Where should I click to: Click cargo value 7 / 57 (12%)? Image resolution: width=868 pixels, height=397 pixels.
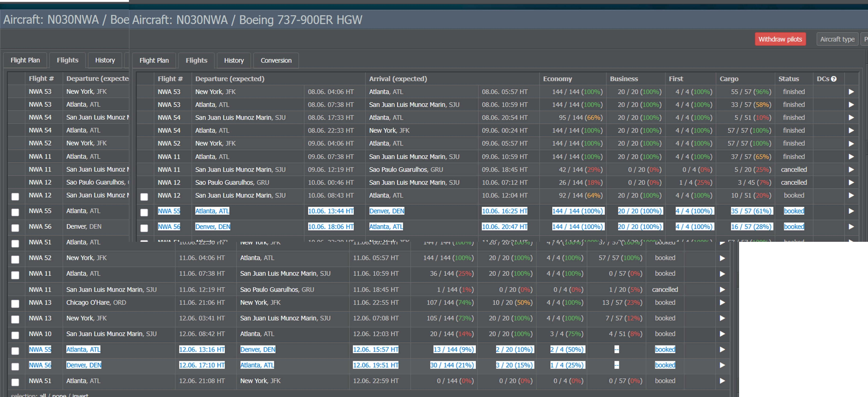point(624,318)
